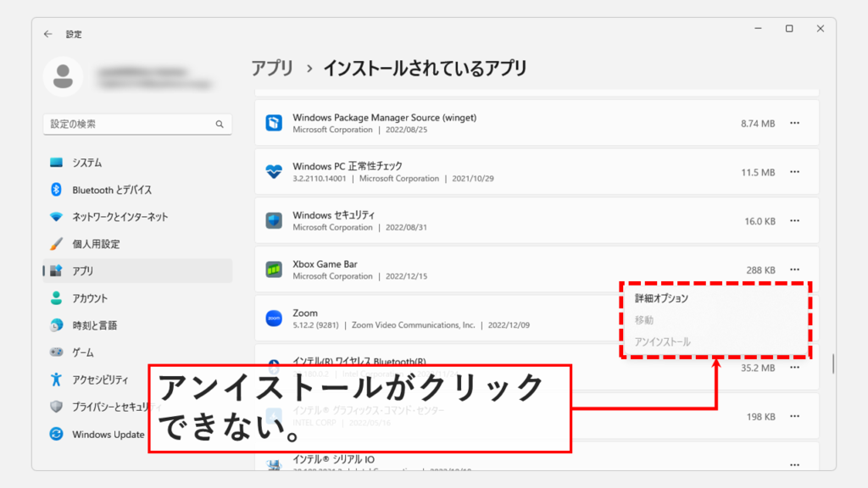Image resolution: width=868 pixels, height=488 pixels.
Task: Open アカウント settings
Action: (x=137, y=298)
